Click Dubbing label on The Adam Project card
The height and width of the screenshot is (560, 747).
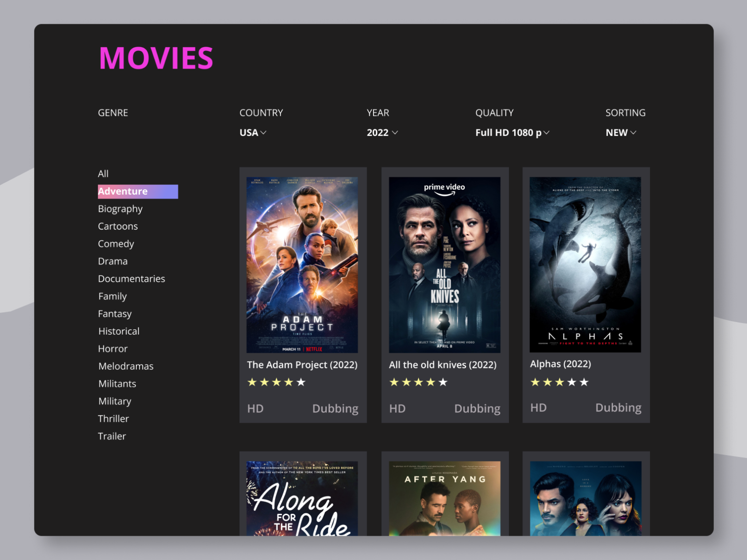click(335, 409)
